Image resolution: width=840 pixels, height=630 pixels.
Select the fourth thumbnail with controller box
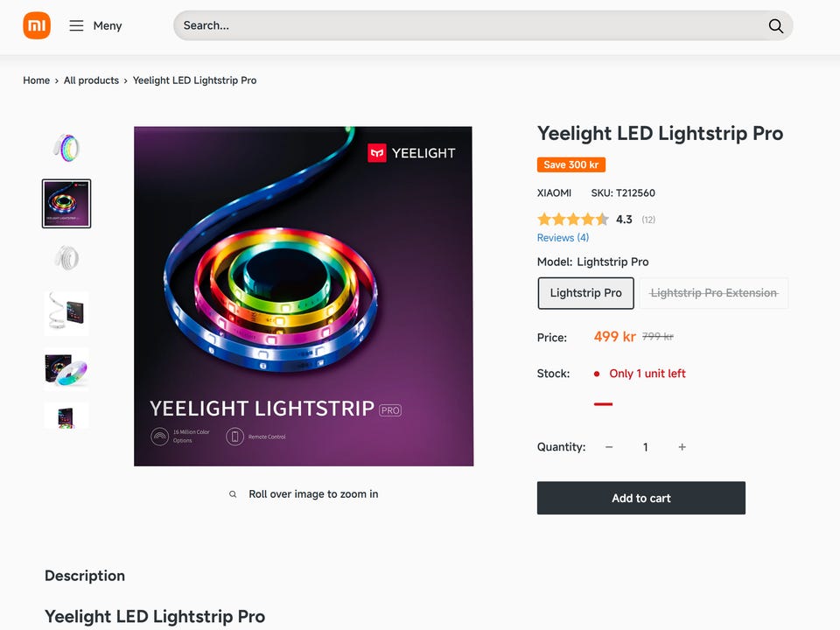66,312
